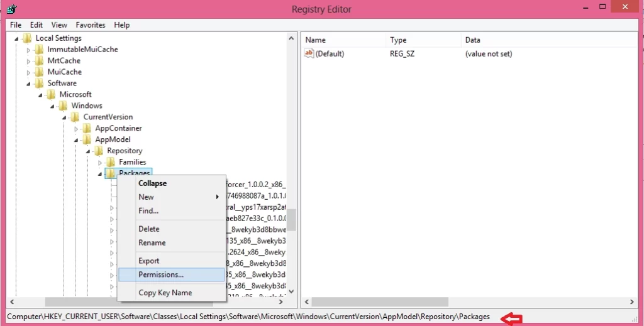
Task: Select the (Default) value name
Action: (330, 54)
